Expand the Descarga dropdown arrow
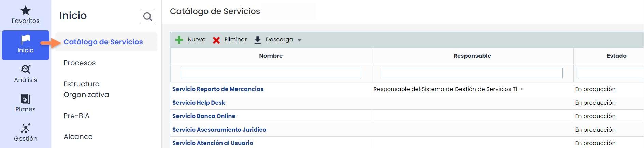 point(299,40)
